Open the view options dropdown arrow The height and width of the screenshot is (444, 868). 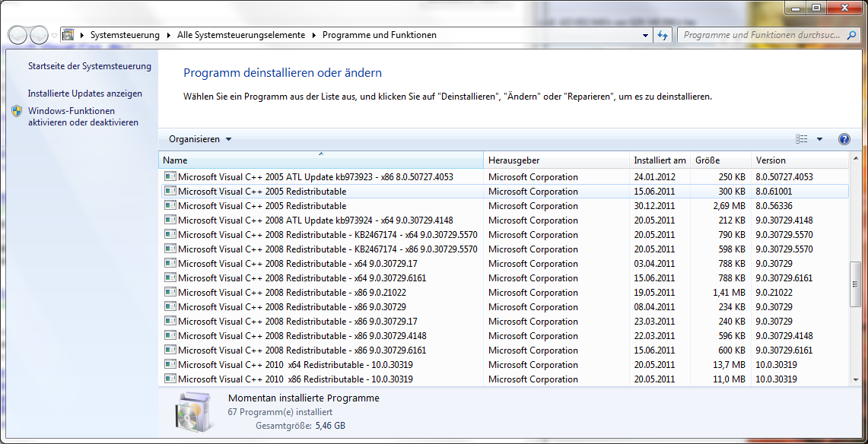click(x=819, y=139)
